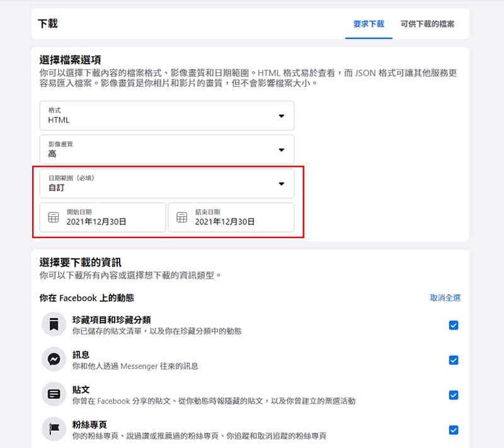Uncheck the 貼文 checkbox
The width and height of the screenshot is (504, 448).
pos(454,395)
